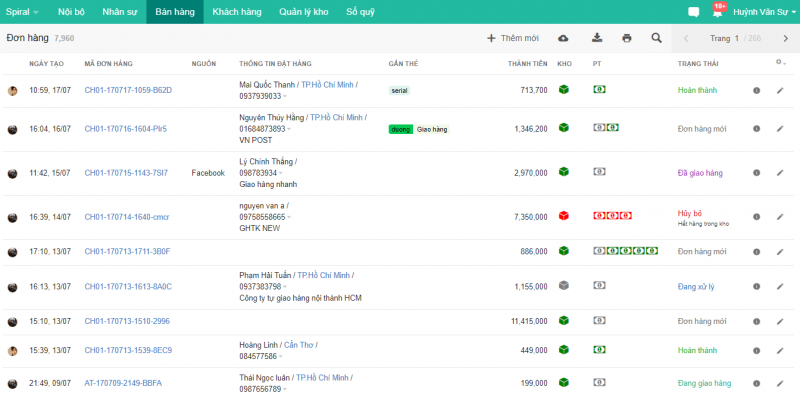This screenshot has width=800, height=393.
Task: Click Đã giao hàng status
Action: [x=700, y=173]
